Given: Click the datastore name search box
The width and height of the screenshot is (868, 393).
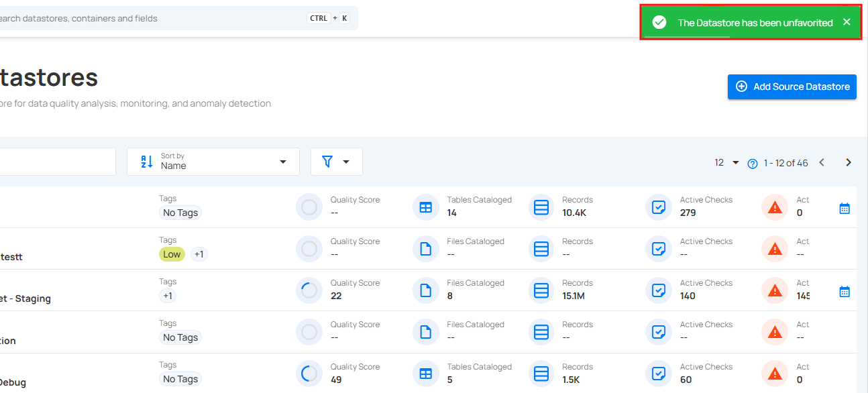Looking at the screenshot, I should point(58,162).
